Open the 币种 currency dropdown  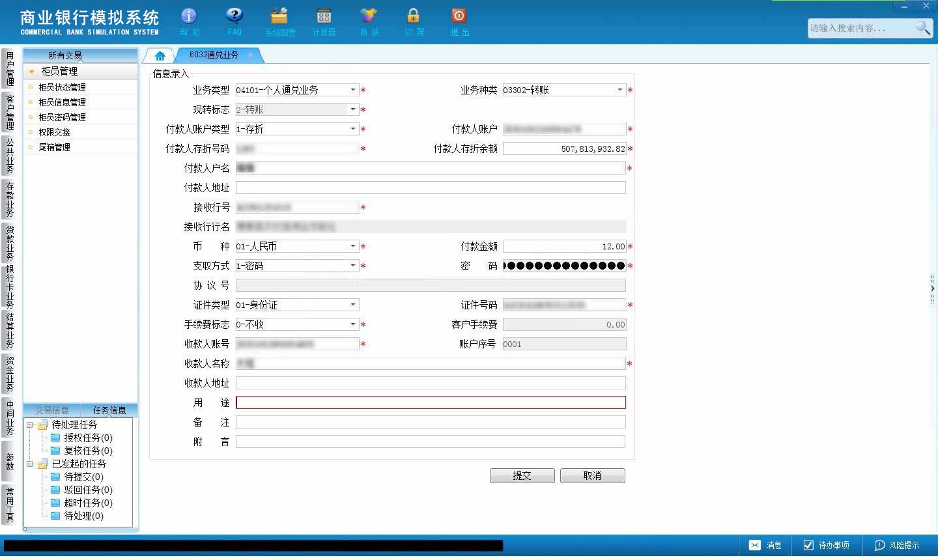[353, 246]
